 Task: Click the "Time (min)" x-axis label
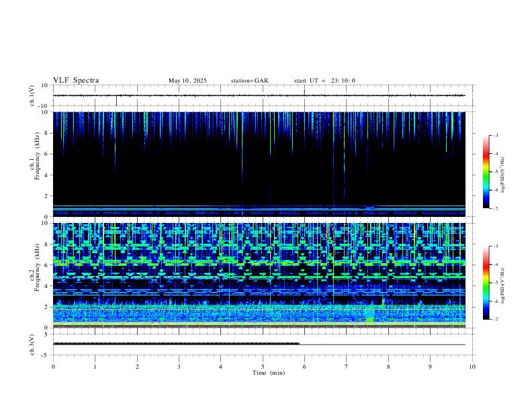coord(269,373)
